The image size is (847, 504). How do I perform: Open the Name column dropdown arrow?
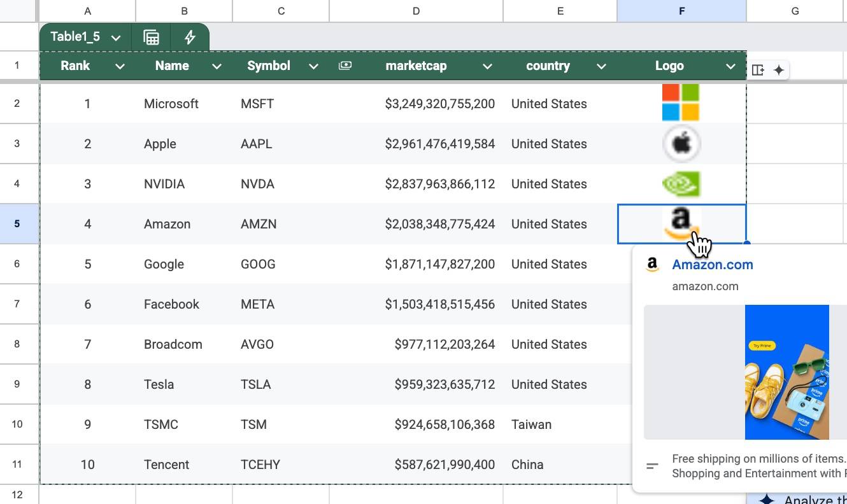217,66
